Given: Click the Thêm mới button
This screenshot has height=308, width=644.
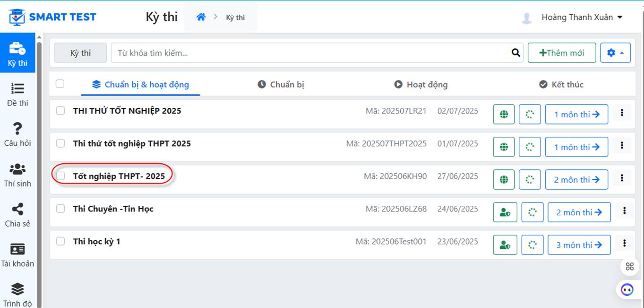Looking at the screenshot, I should (561, 53).
